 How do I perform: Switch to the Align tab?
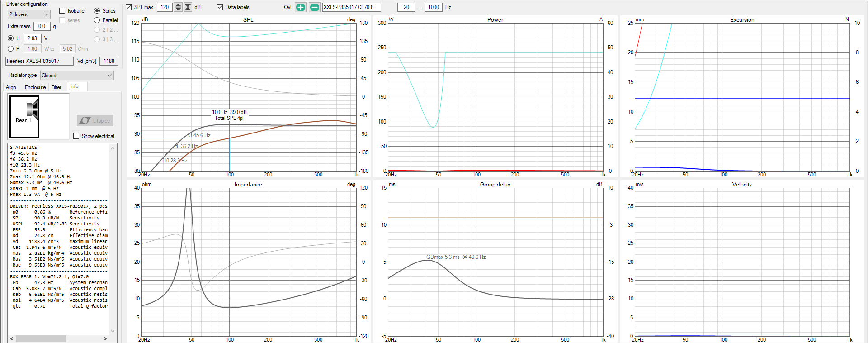(11, 87)
